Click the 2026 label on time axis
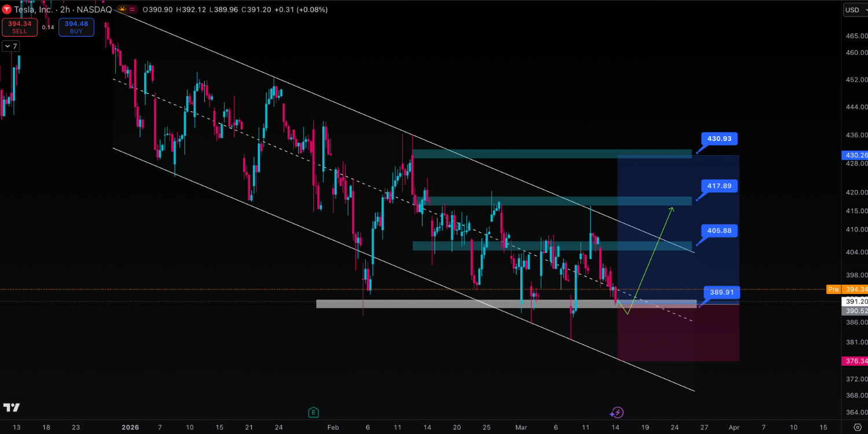The image size is (868, 434). point(131,427)
